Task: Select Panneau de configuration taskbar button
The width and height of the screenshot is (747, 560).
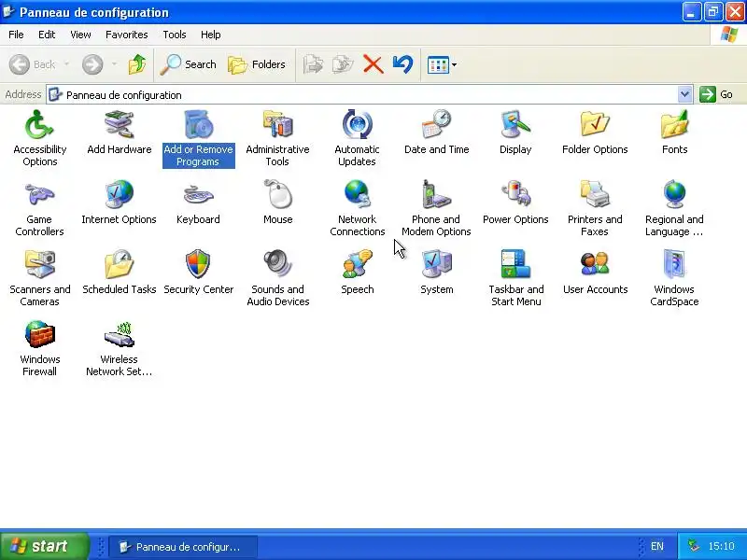Action: click(183, 547)
